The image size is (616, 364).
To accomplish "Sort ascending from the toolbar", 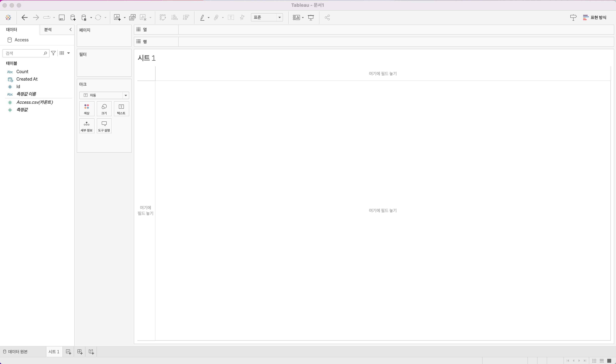I will (175, 17).
